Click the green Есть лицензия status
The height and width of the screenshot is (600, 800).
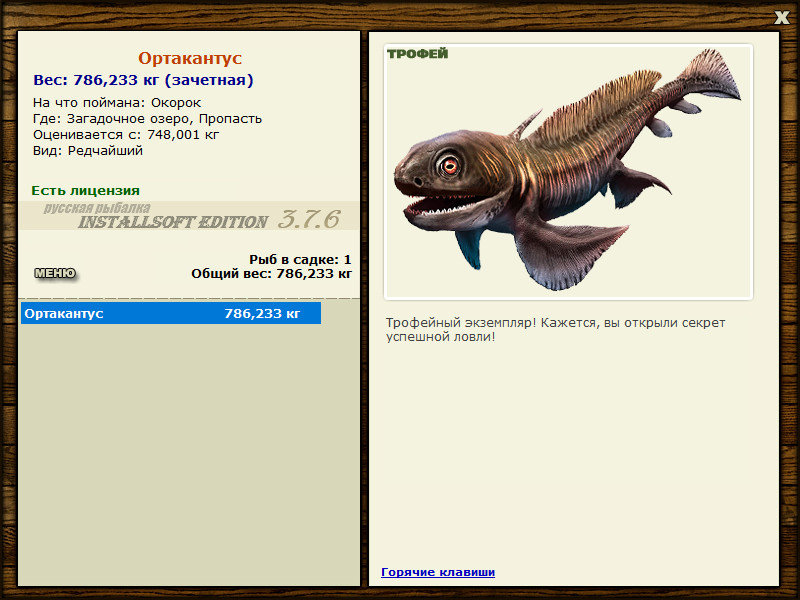[x=85, y=190]
